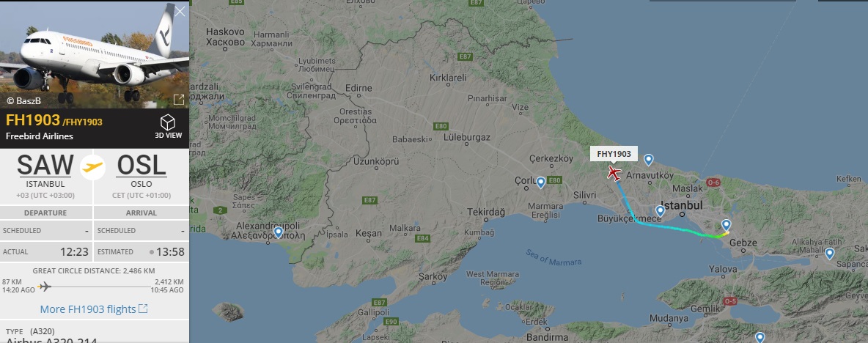868x343 pixels.
Task: Click the flight progress bar plane marker
Action: pyautogui.click(x=44, y=286)
